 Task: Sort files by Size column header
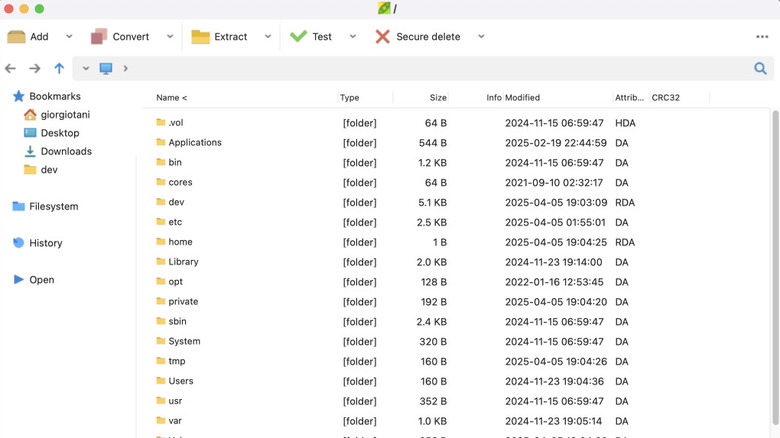[x=438, y=98]
